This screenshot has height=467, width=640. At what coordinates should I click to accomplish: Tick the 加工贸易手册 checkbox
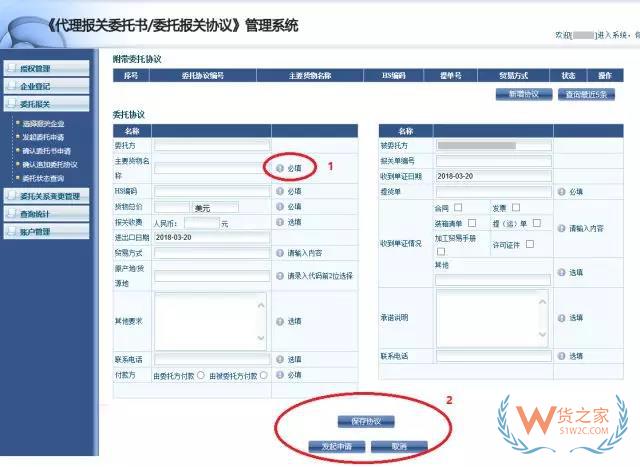pyautogui.click(x=441, y=251)
